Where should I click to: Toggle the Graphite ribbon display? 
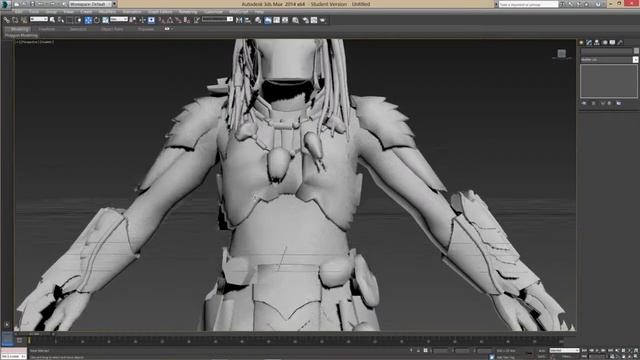pos(268,20)
